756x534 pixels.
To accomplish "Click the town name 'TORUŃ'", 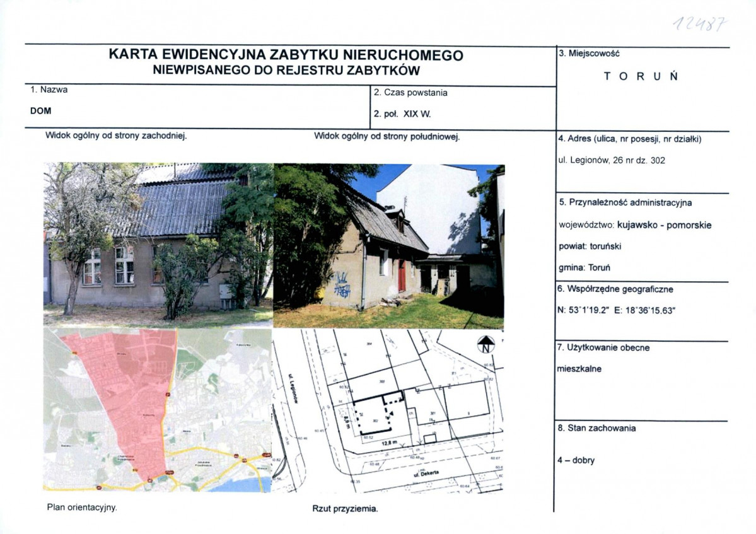I will coord(641,76).
